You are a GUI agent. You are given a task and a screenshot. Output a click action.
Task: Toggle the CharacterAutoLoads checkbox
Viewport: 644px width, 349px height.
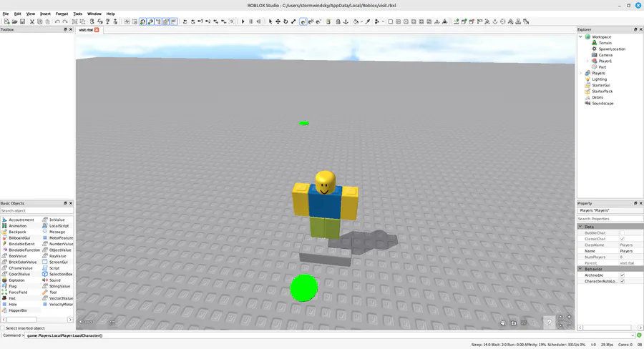(623, 281)
